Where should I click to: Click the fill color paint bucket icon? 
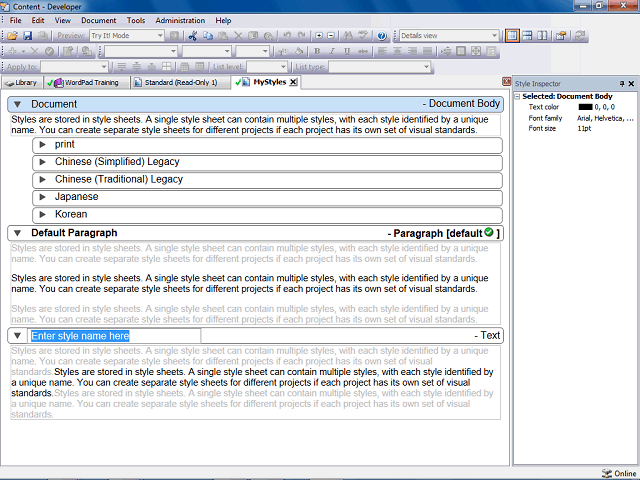pyautogui.click(x=299, y=51)
